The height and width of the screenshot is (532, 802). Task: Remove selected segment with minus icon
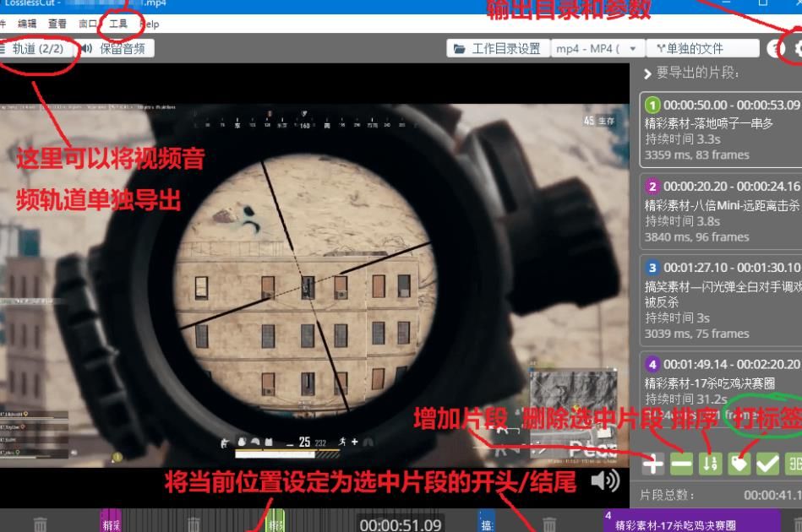(682, 464)
